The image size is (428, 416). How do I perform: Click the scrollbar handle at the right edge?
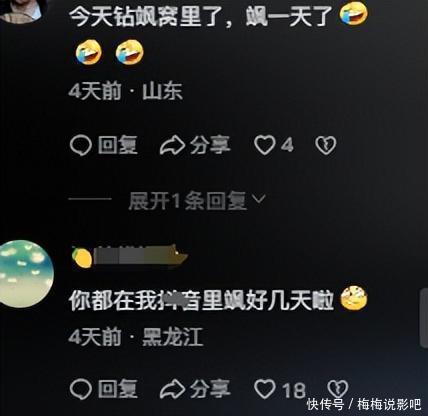pos(424,318)
